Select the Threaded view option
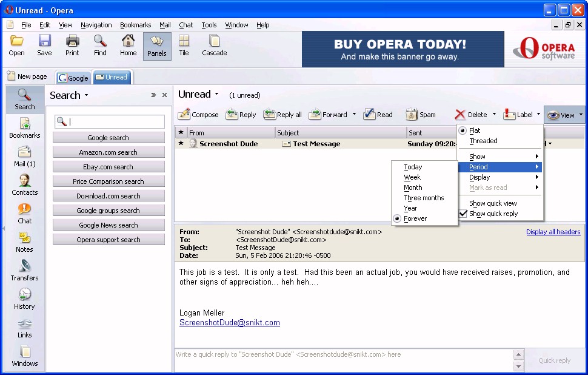The height and width of the screenshot is (375, 588). (x=483, y=141)
